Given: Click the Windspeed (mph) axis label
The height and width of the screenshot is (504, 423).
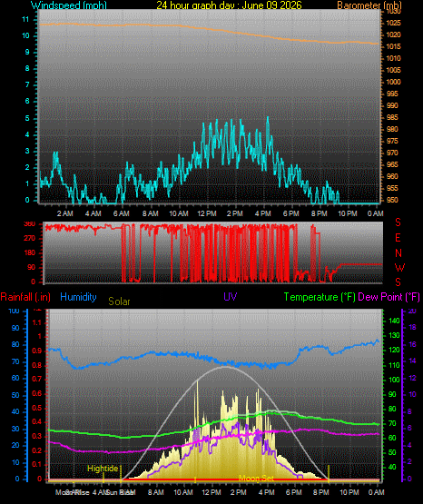Looking at the screenshot, I should coord(69,5).
